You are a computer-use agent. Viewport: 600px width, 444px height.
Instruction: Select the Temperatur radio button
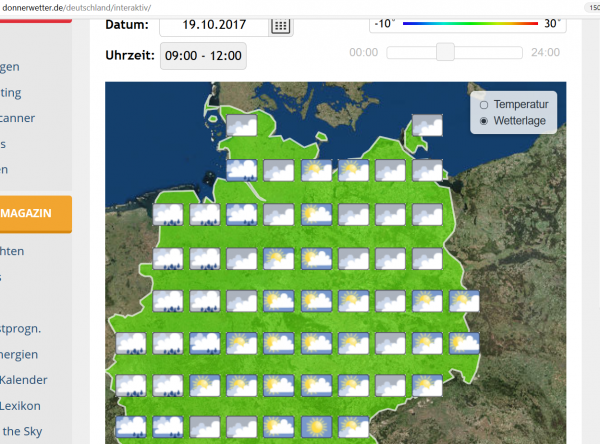point(485,104)
